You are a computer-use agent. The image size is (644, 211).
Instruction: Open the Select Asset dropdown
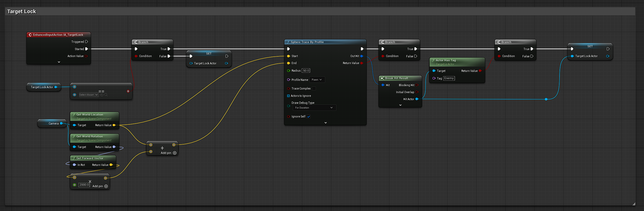(x=88, y=95)
